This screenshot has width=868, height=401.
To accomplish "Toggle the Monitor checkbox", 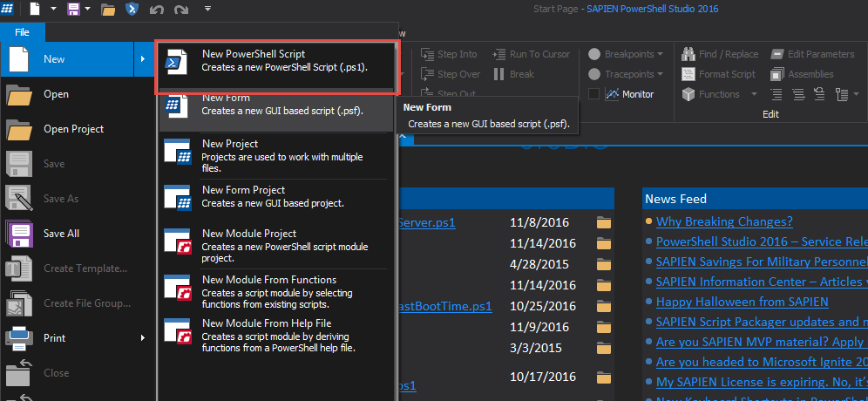I will [594, 94].
